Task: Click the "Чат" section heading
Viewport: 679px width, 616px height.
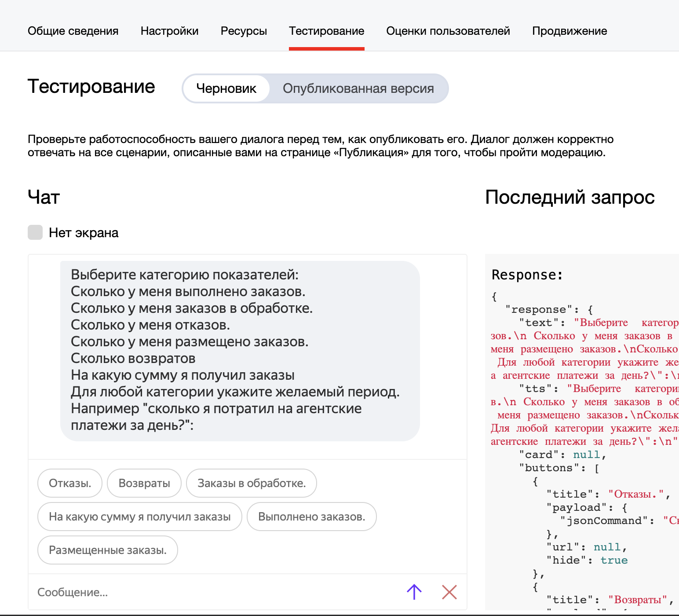Action: (44, 197)
